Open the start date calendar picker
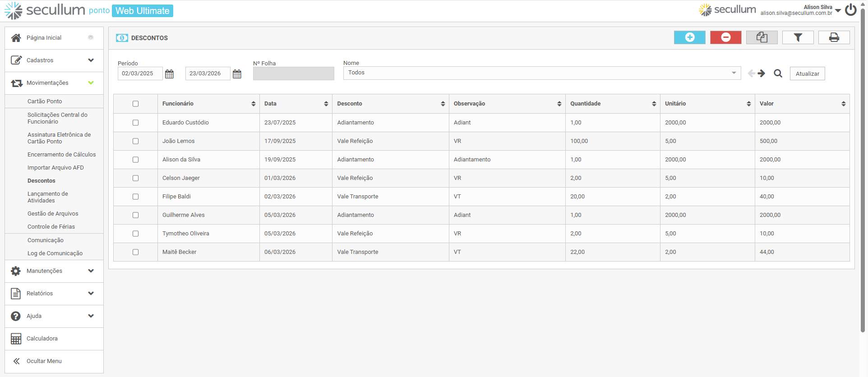 tap(170, 74)
